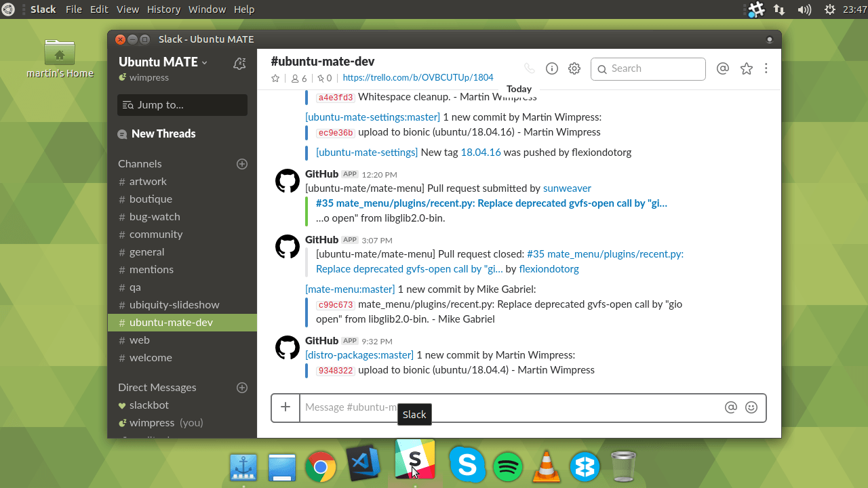Viewport: 868px width, 488px height.
Task: Switch to the bug-watch channel
Action: point(155,217)
